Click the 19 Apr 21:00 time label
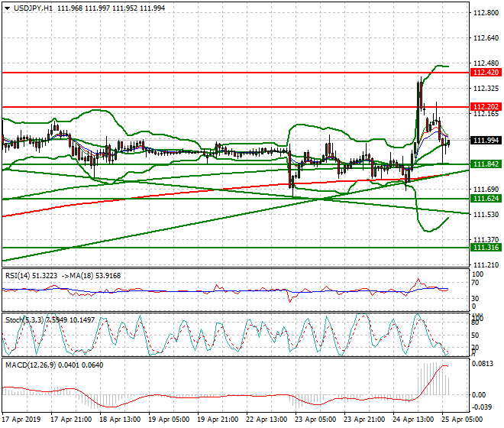 (218, 420)
